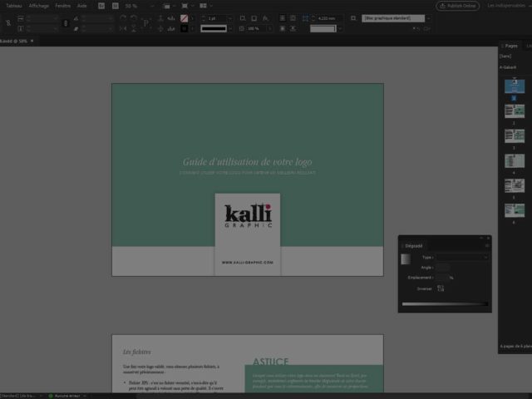532x399 pixels.
Task: Open the Tableau menu
Action: (x=14, y=6)
